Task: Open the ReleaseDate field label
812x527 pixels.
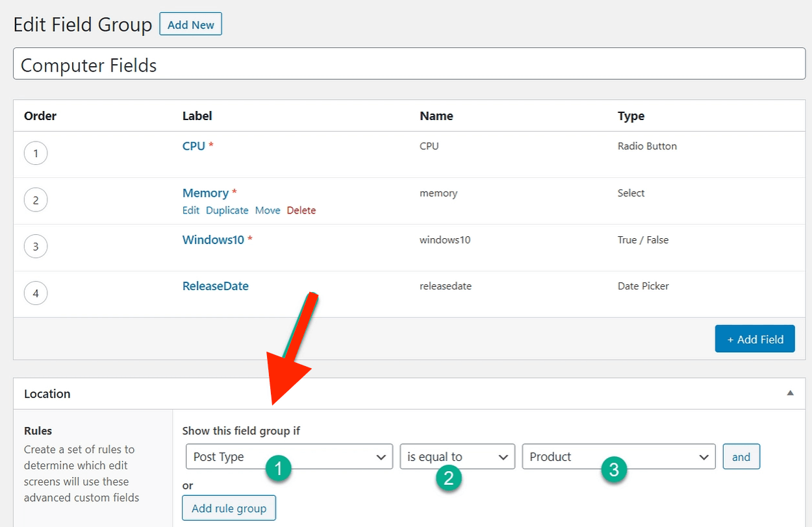Action: pos(215,286)
